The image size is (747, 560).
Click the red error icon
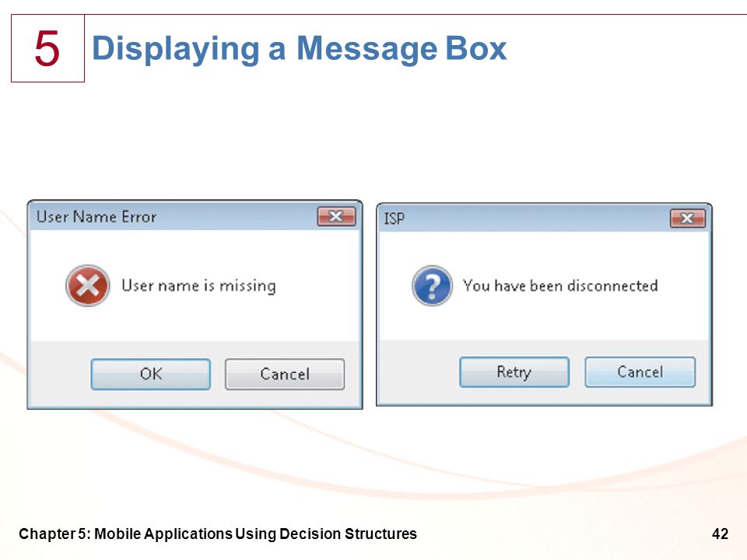[x=88, y=285]
